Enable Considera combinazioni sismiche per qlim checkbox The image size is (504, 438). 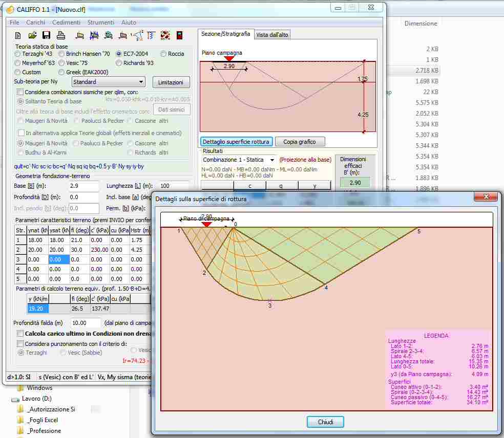click(20, 92)
